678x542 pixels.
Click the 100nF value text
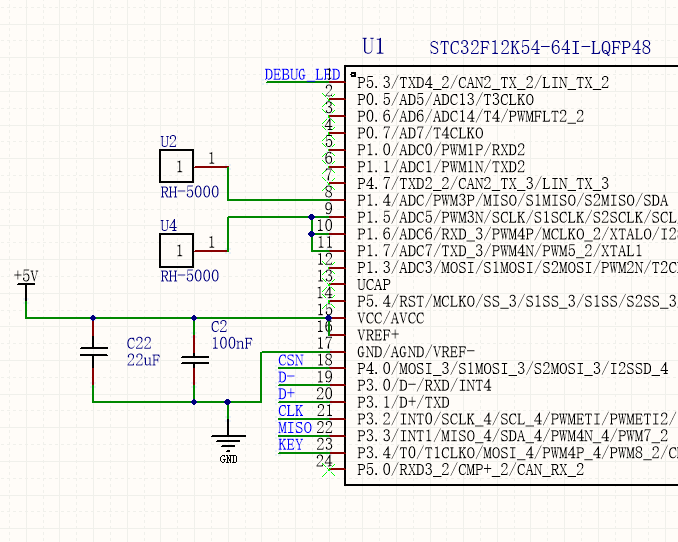[x=232, y=343]
